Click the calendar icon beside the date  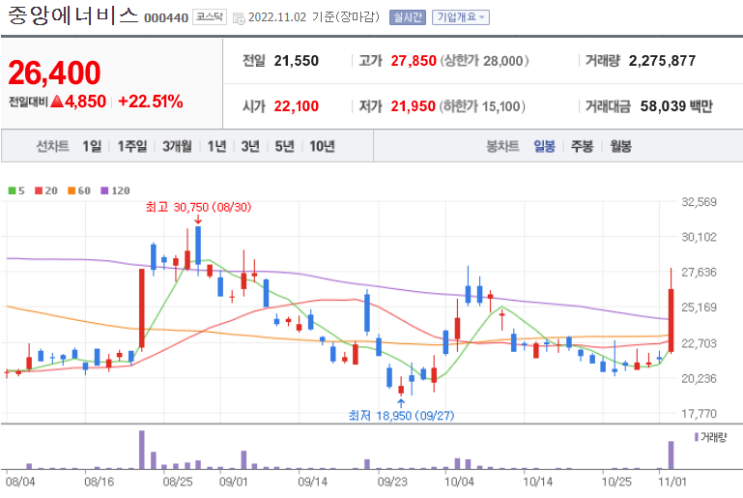(239, 18)
